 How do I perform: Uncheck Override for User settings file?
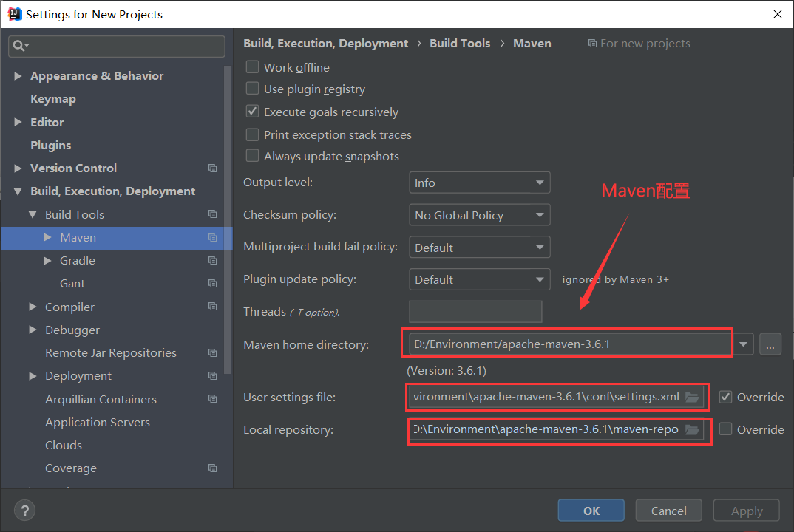point(726,397)
